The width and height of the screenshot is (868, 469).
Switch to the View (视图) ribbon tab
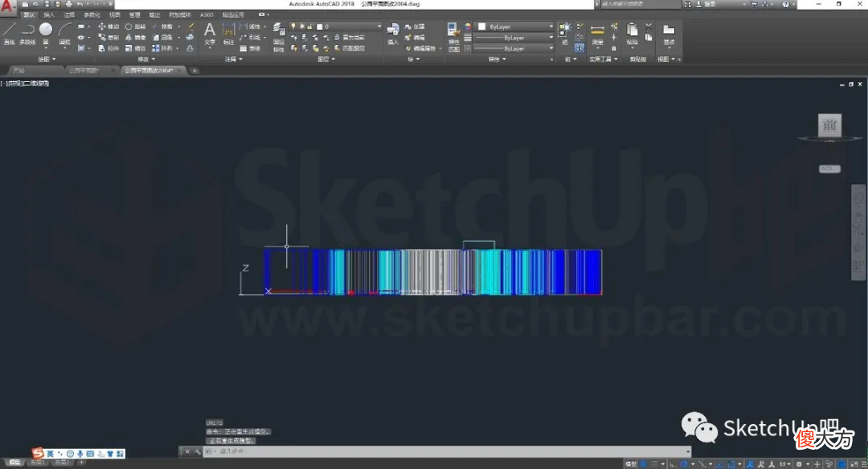click(x=115, y=15)
